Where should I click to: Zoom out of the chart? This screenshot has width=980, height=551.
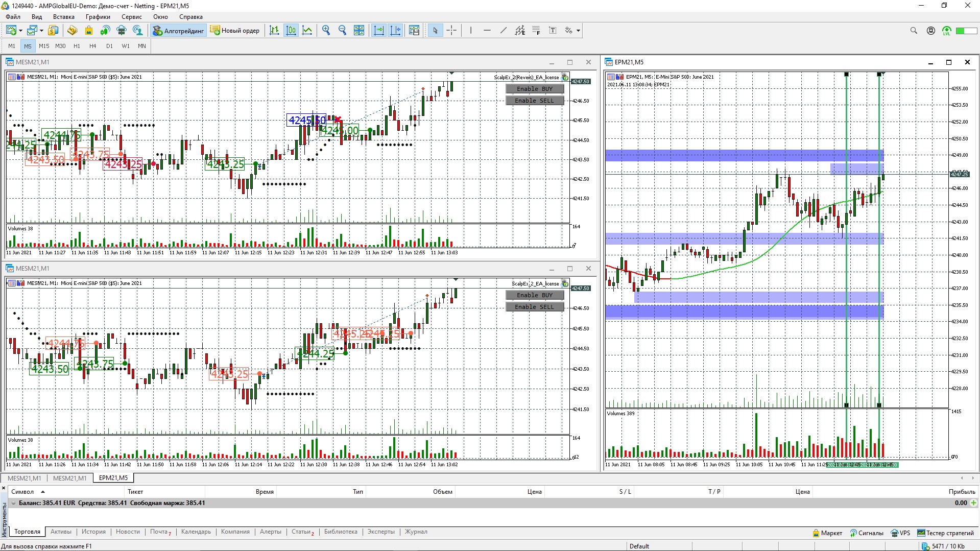(343, 31)
